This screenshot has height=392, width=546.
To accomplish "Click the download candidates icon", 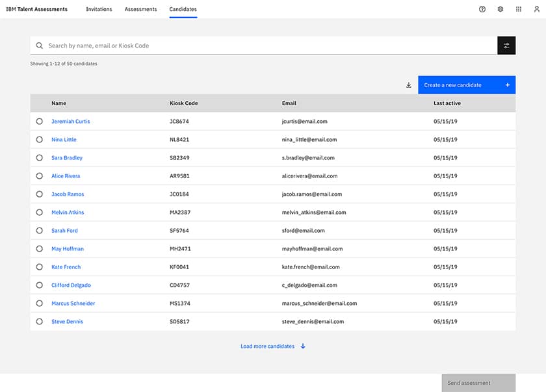I will [408, 85].
